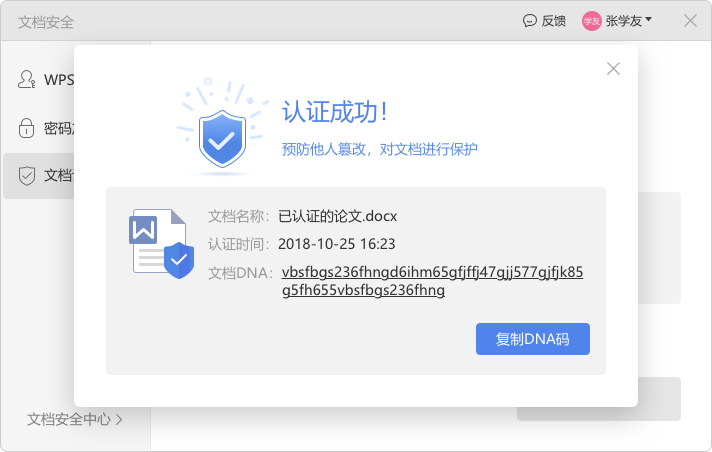Viewport: 712px width, 452px height.
Task: Click the underlined document DNA code link
Action: coord(432,281)
